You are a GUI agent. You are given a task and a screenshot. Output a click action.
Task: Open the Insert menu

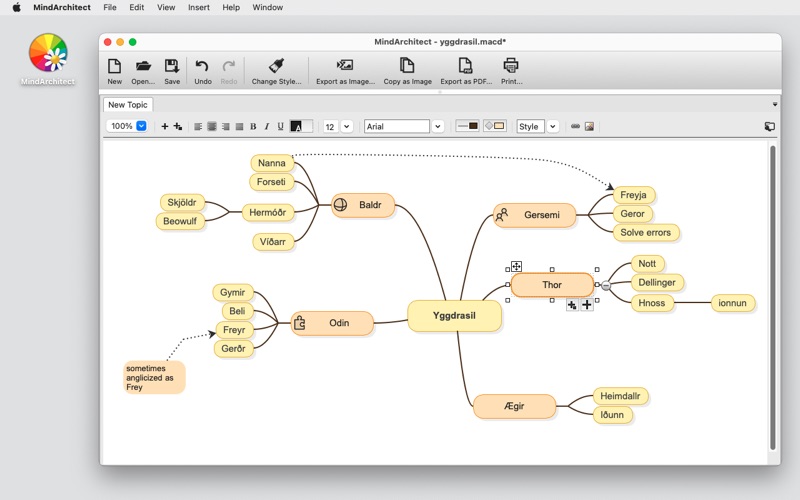[x=198, y=7]
